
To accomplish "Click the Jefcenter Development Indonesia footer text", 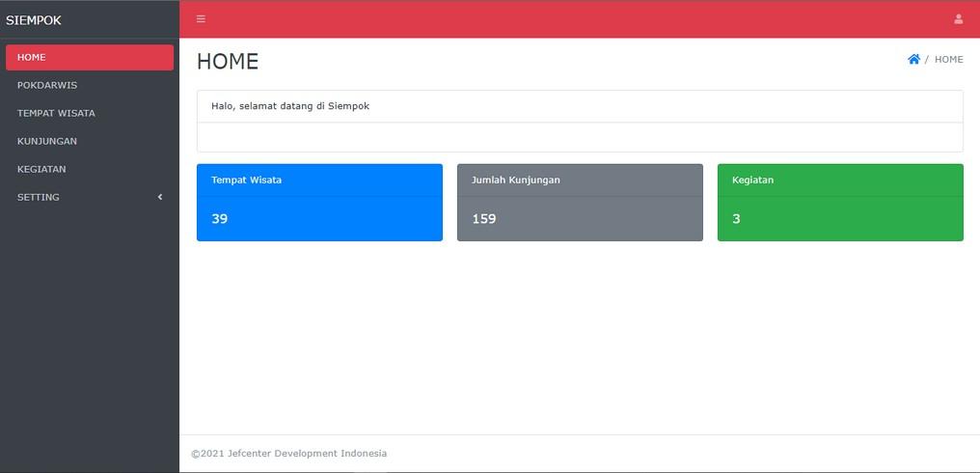I will (x=288, y=454).
